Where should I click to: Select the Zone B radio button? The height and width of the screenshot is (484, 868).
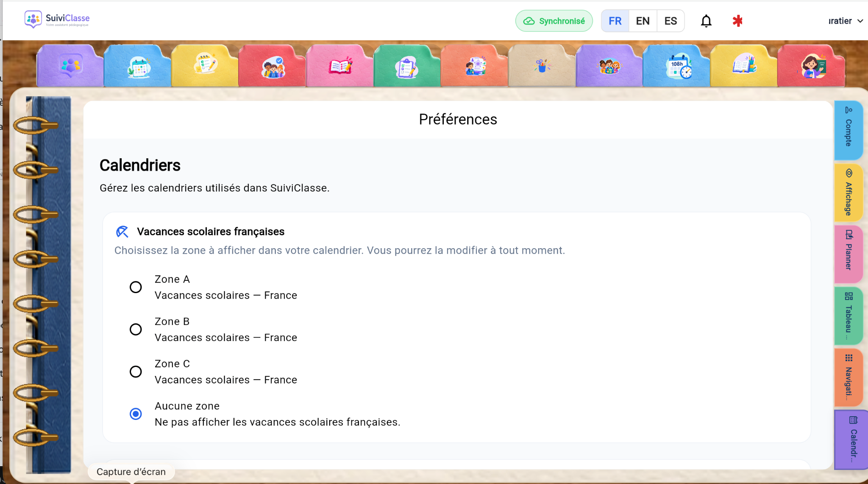136,330
